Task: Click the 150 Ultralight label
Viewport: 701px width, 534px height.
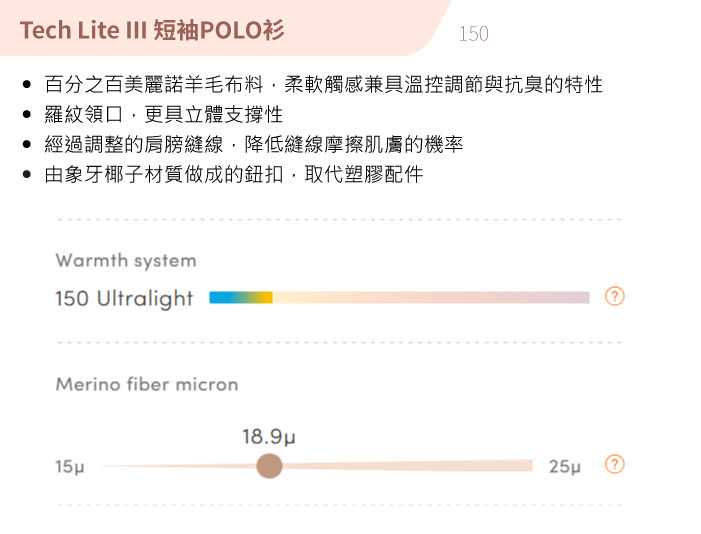Action: pyautogui.click(x=124, y=298)
